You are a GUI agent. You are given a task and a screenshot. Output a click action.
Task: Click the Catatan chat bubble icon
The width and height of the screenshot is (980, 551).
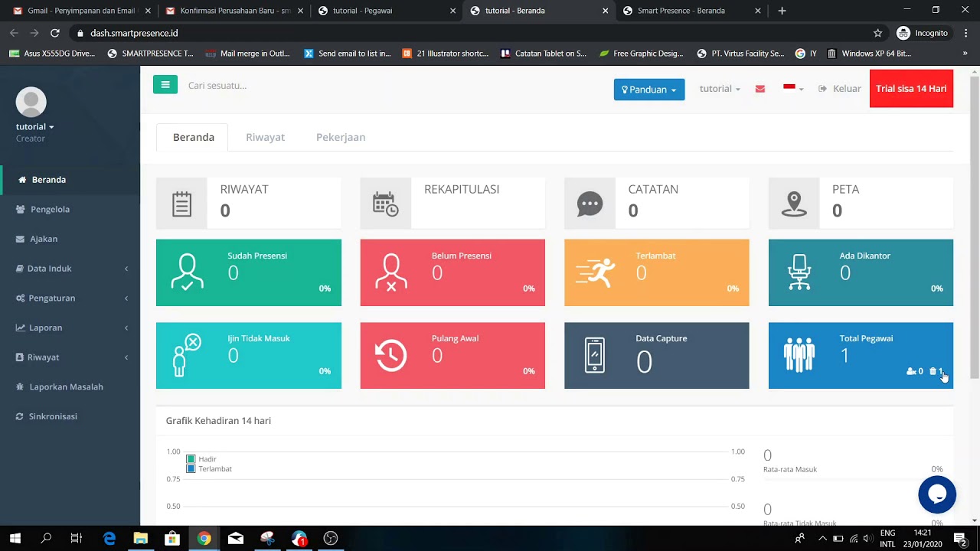590,204
